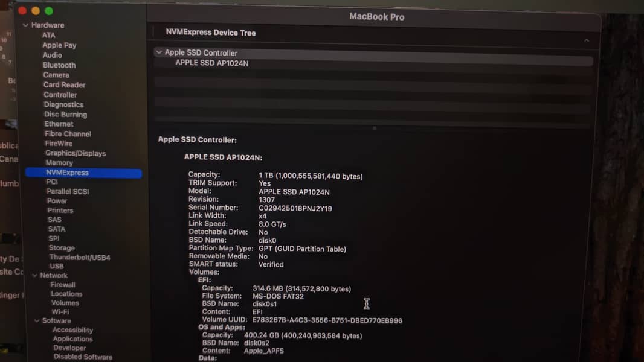Image resolution: width=644 pixels, height=362 pixels.
Task: Select Developer under Software
Action: [69, 348]
